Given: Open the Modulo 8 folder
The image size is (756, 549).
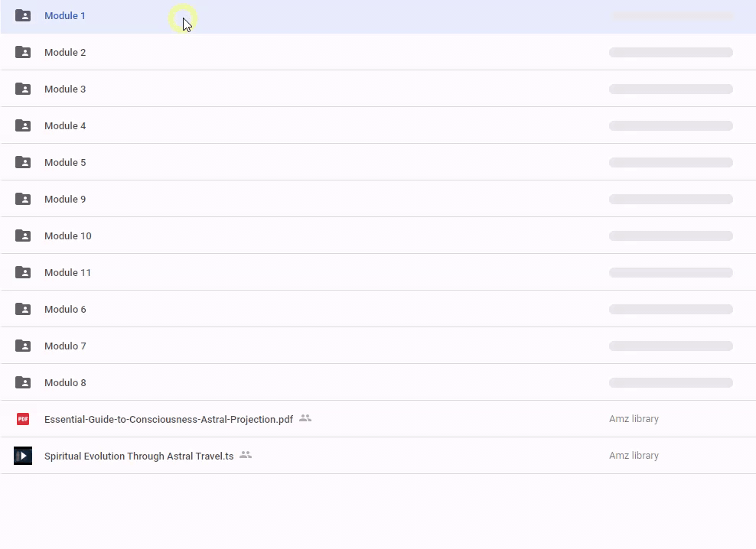Looking at the screenshot, I should pyautogui.click(x=65, y=383).
